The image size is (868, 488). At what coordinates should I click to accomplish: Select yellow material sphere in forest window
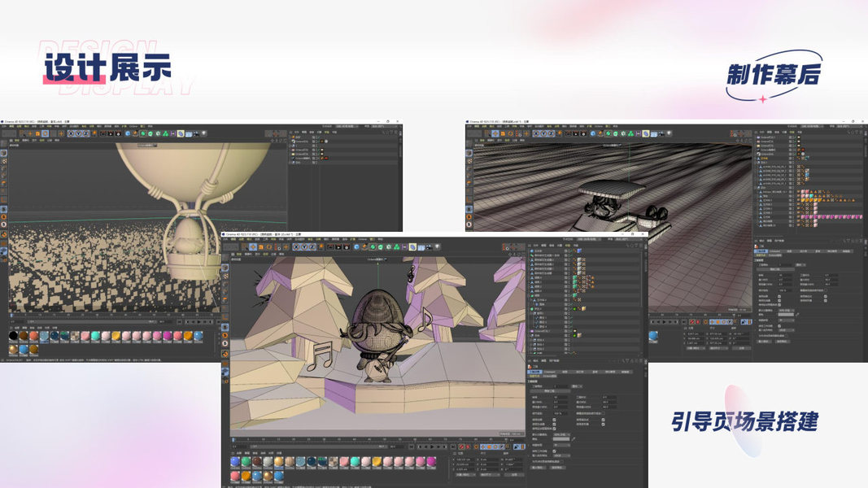click(x=377, y=461)
